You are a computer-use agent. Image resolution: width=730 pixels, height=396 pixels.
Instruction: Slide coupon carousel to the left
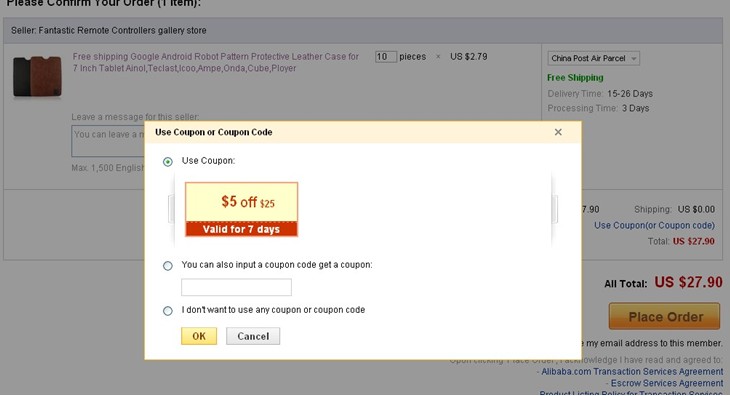(x=171, y=209)
